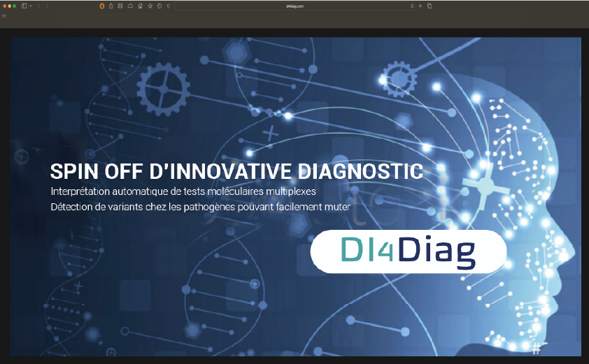Show the tab overview
Viewport: 589px width, 364px height.
coord(429,6)
